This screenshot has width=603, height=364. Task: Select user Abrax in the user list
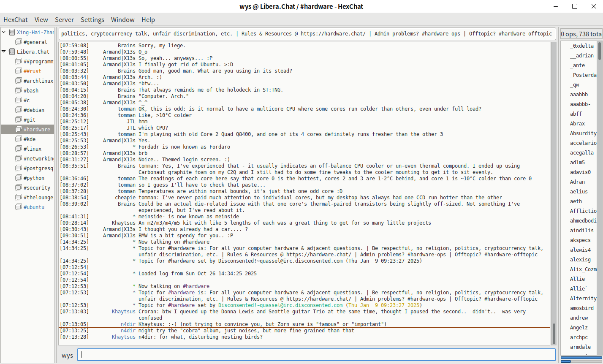pyautogui.click(x=577, y=124)
